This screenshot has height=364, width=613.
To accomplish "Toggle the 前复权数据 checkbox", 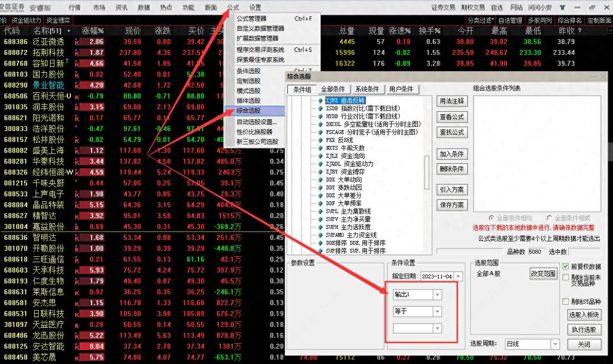I will coord(565,267).
